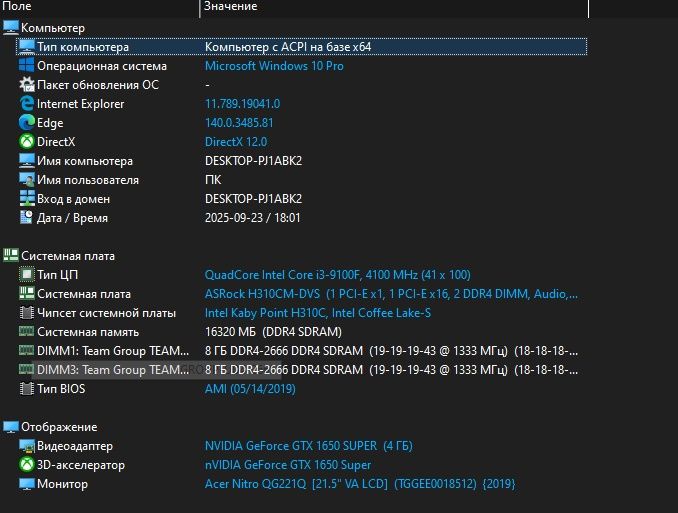This screenshot has width=678, height=513.
Task: Click the DIMM3 8 ГБ DDR4-2666 value
Action: [x=391, y=369]
